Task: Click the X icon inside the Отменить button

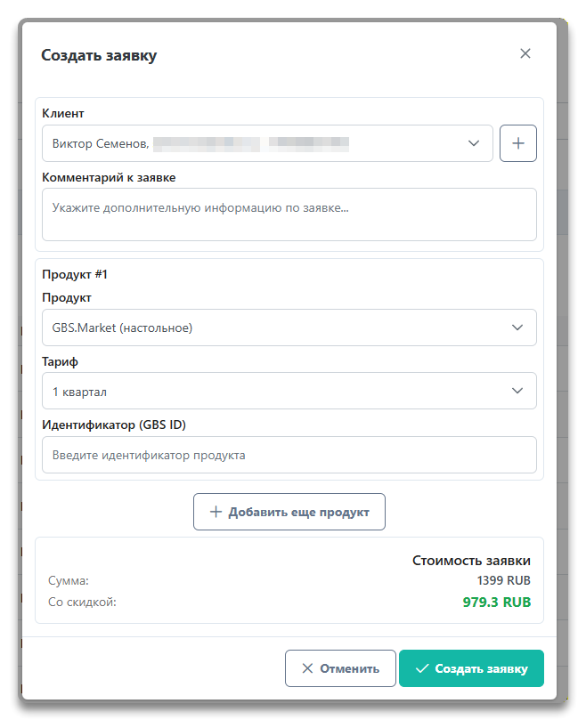Action: coord(307,668)
